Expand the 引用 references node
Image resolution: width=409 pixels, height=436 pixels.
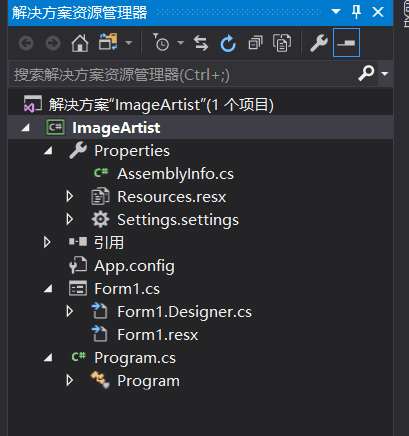pos(47,243)
